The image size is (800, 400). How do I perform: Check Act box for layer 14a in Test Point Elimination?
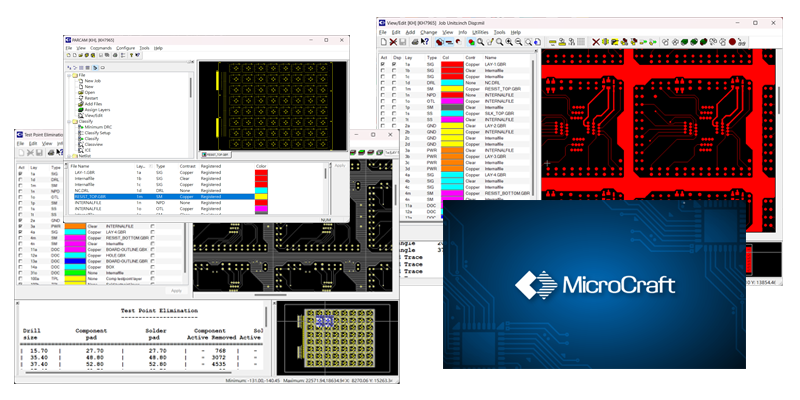click(x=21, y=267)
